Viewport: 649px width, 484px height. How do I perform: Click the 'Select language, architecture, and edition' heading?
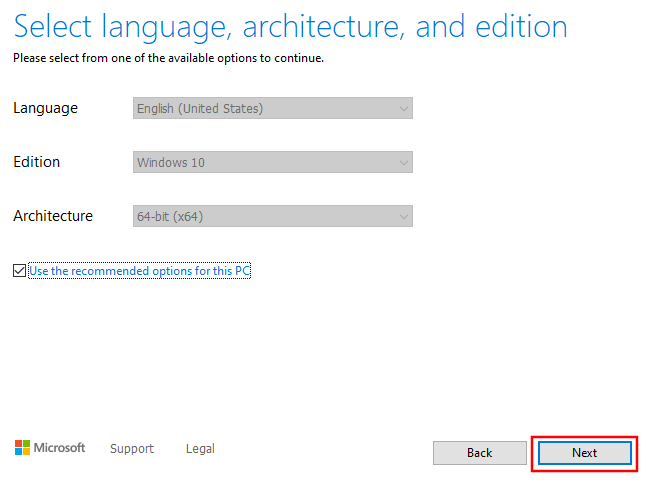coord(291,27)
